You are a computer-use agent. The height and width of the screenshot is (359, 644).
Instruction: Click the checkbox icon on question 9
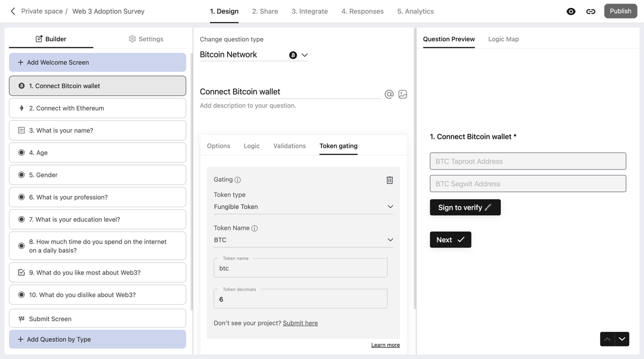21,272
